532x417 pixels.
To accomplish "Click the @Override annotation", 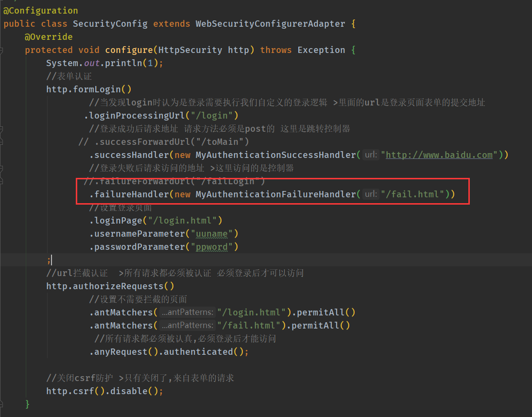I will 49,36.
